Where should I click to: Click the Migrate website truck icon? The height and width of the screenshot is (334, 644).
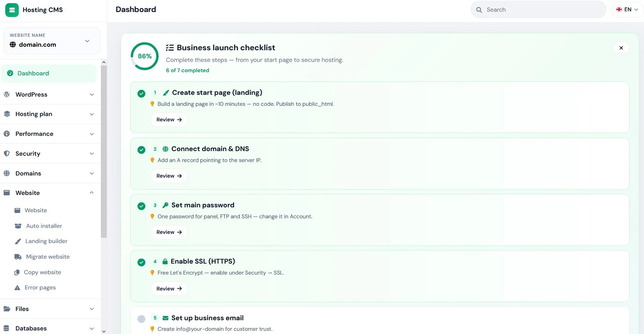coord(18,257)
